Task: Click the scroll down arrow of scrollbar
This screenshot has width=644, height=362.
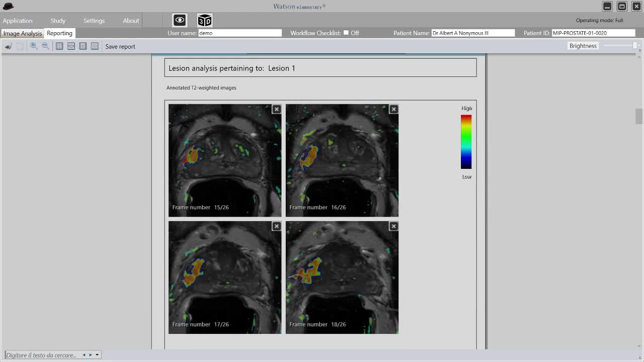Action: (639, 346)
